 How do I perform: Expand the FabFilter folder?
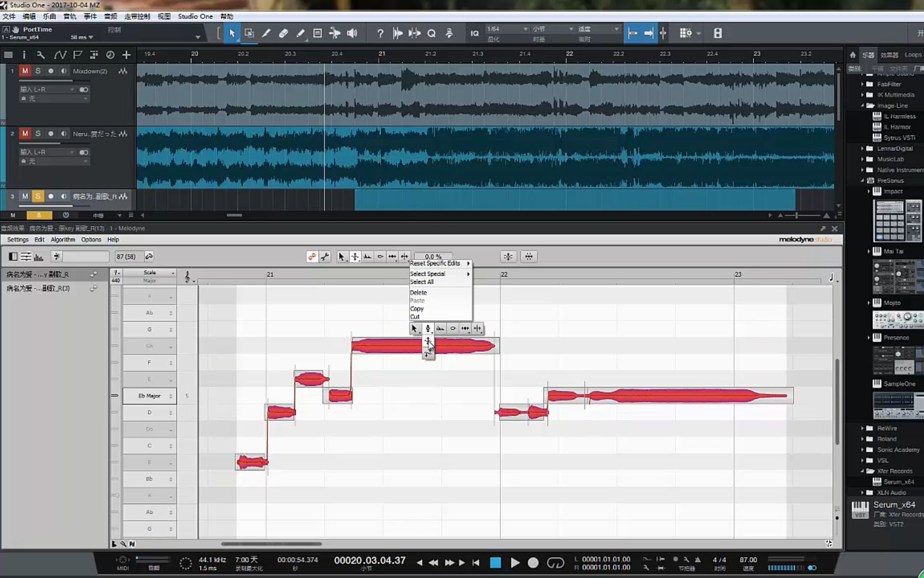(862, 84)
